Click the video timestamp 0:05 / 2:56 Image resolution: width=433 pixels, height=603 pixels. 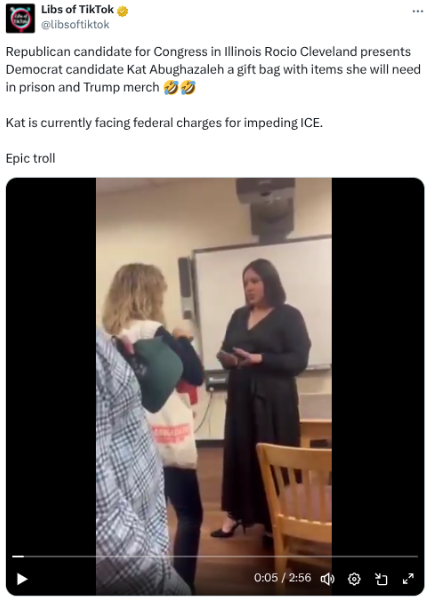(282, 578)
